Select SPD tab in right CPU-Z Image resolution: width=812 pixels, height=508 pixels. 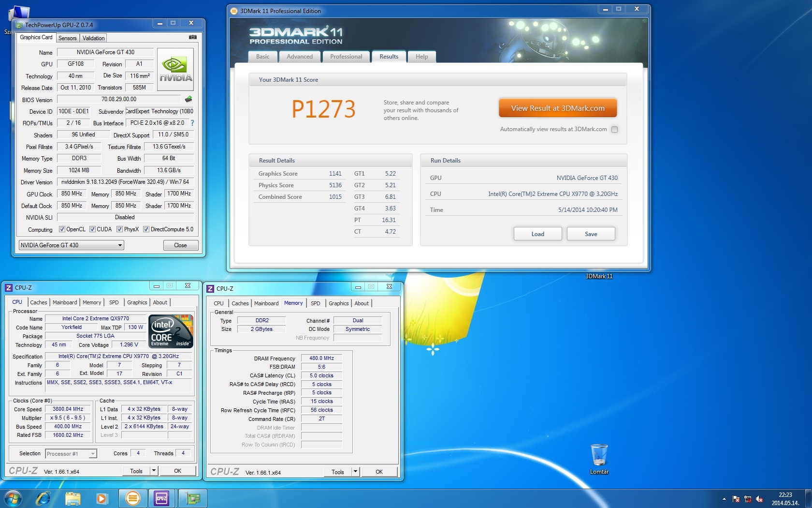tap(316, 303)
